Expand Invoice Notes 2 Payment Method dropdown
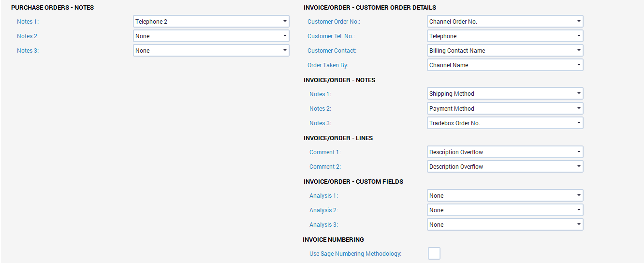The image size is (644, 263). pyautogui.click(x=505, y=109)
